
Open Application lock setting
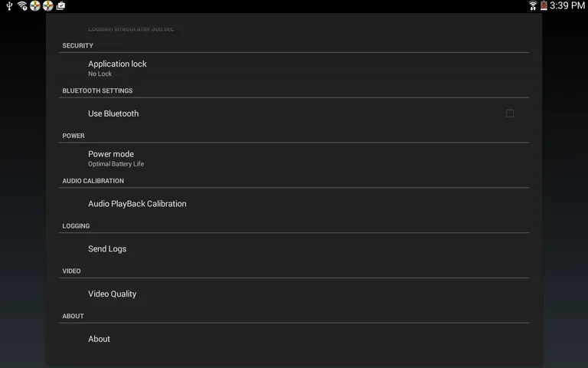point(117,64)
